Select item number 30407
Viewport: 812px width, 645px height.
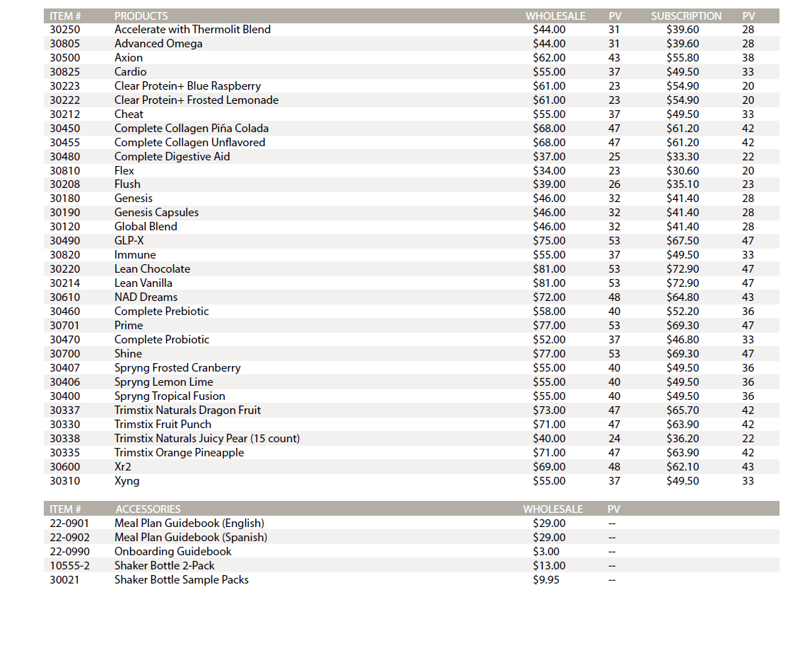[65, 368]
